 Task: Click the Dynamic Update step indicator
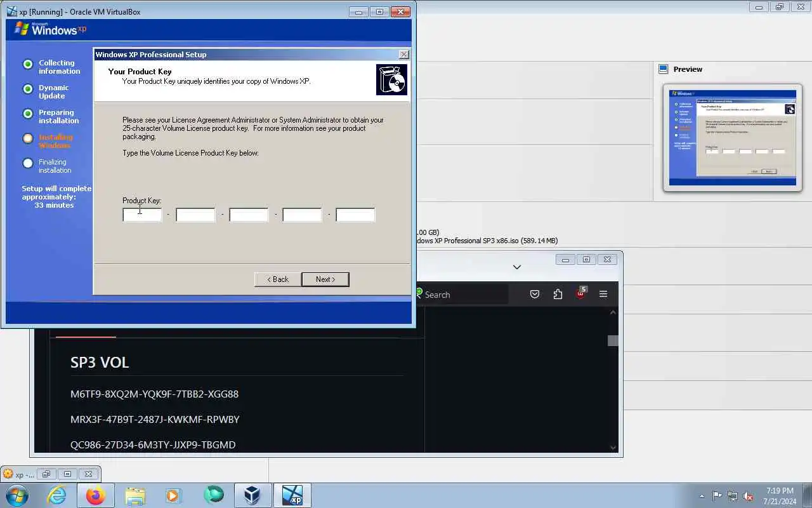coord(28,89)
